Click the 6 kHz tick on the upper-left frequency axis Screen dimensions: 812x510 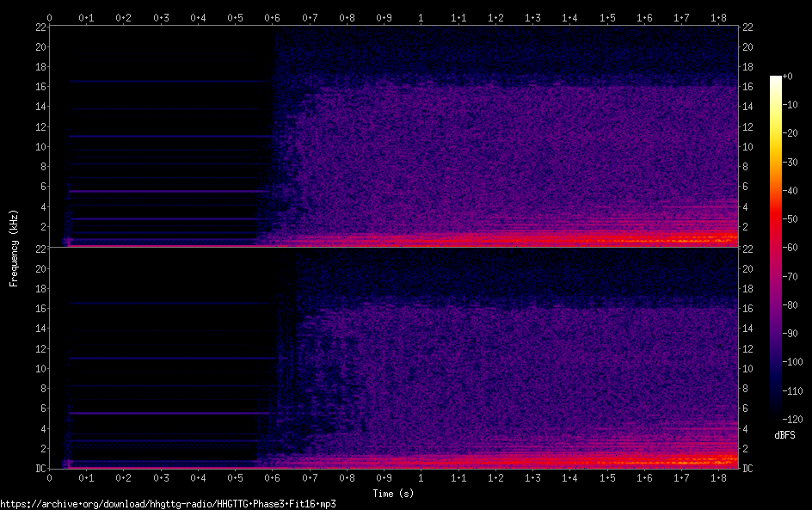coord(41,187)
